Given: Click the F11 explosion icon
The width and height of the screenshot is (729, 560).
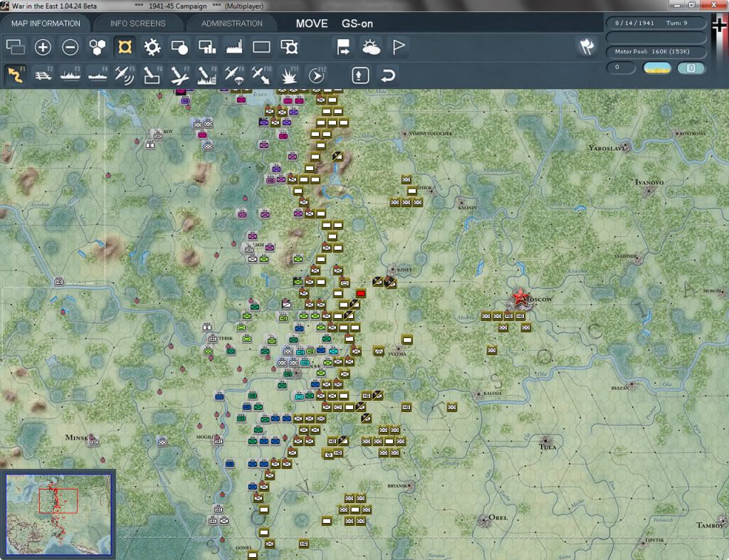Looking at the screenshot, I should [x=289, y=75].
